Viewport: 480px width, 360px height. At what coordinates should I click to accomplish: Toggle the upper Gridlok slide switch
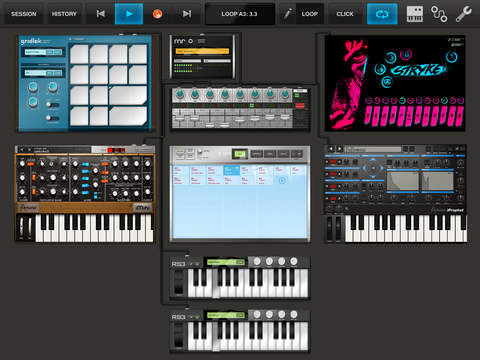click(52, 105)
